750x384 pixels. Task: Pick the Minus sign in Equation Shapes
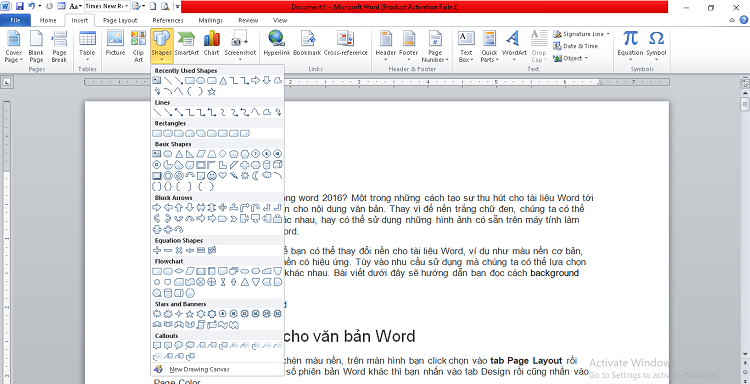tap(167, 250)
